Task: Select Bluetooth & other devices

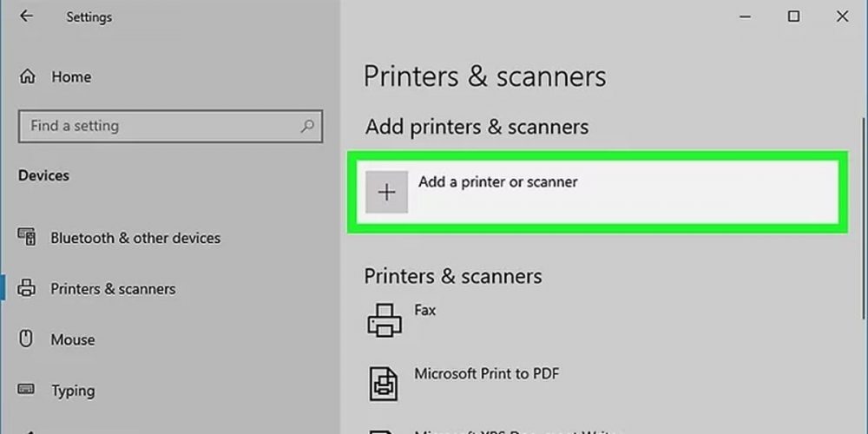Action: click(135, 238)
